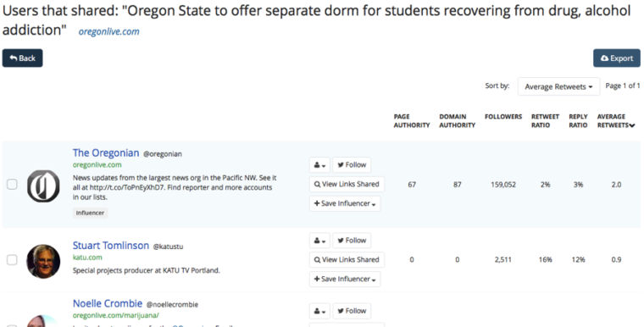
Task: Go back with the Back button
Action: pos(23,58)
